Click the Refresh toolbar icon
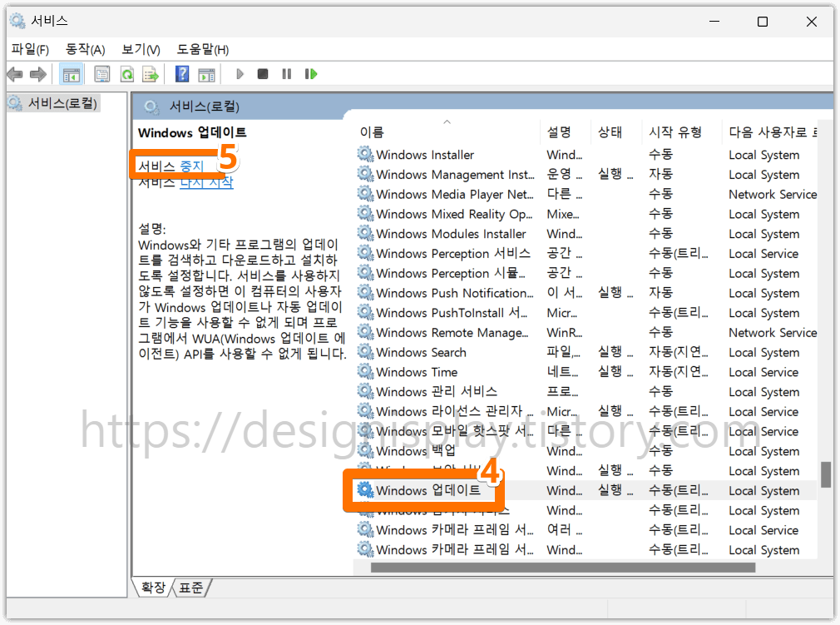Screen dimensions: 840x625 tap(127, 74)
